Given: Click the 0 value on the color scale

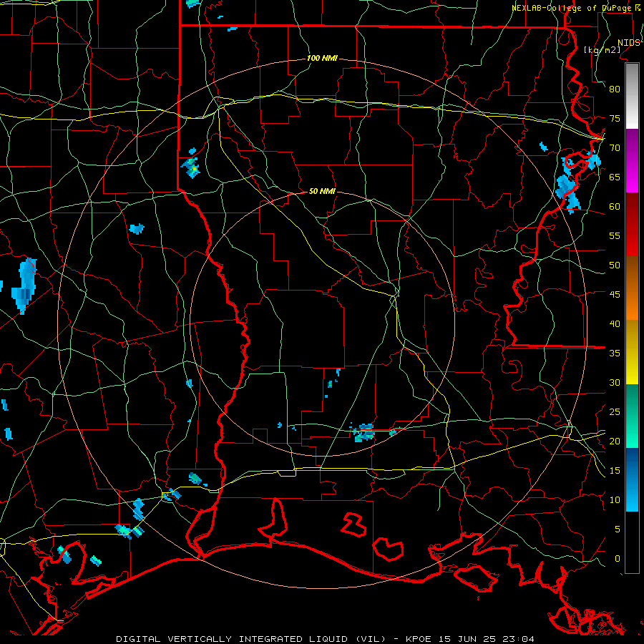Looking at the screenshot, I should pyautogui.click(x=618, y=559).
